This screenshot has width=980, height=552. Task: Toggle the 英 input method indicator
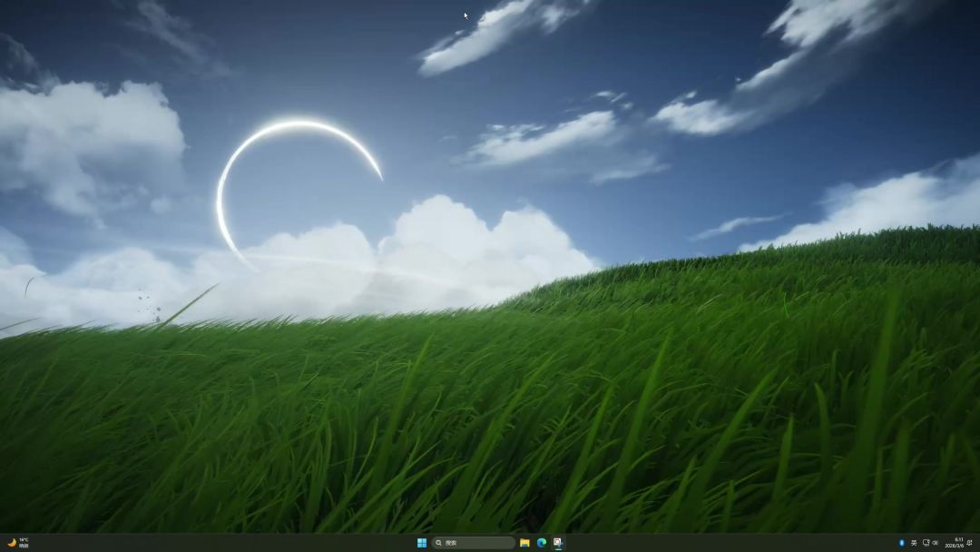(x=914, y=543)
